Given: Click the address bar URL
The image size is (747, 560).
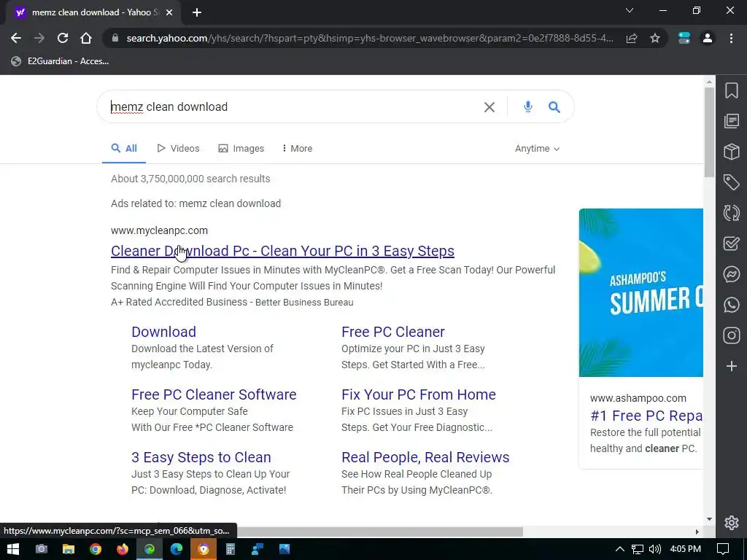Looking at the screenshot, I should pos(370,38).
